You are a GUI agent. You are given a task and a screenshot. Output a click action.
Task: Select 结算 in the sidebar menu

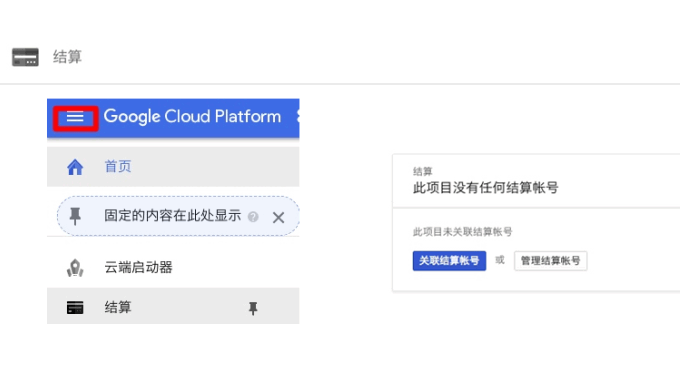pyautogui.click(x=173, y=306)
